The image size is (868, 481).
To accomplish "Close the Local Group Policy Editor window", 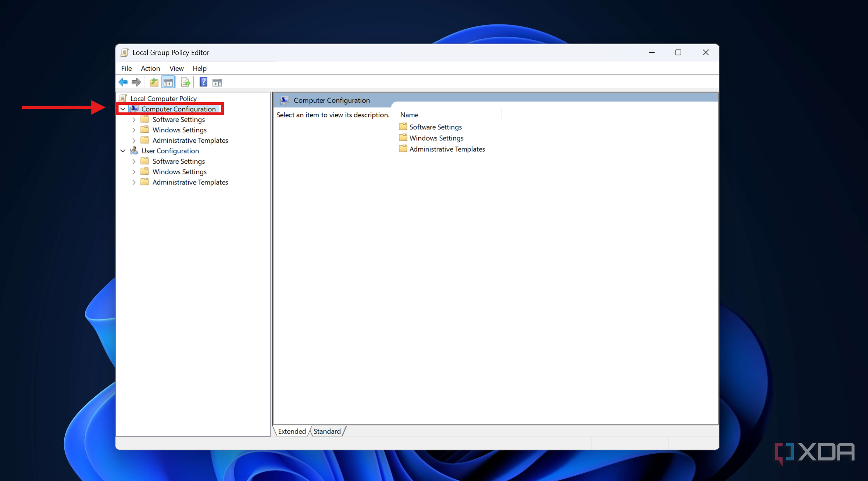I will pyautogui.click(x=705, y=52).
